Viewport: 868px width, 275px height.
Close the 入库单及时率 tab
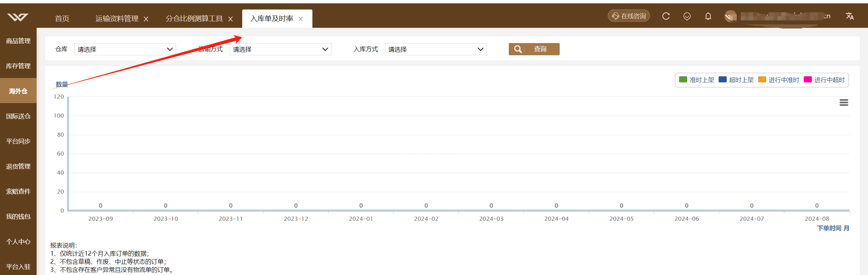(x=301, y=19)
